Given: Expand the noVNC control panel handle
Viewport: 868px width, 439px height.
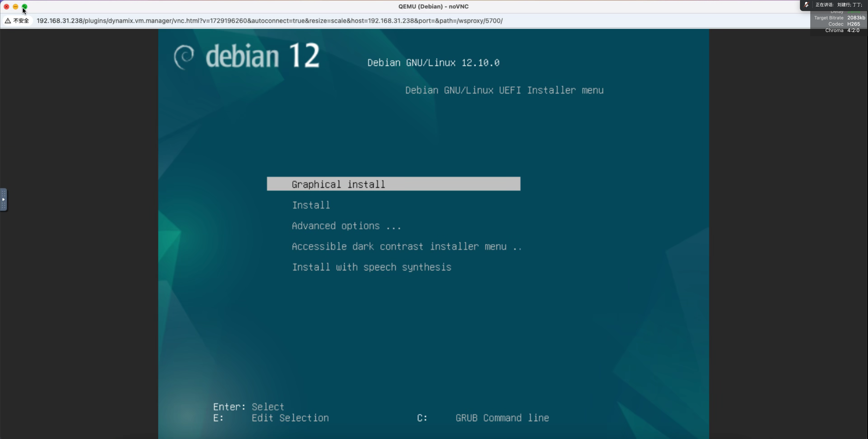Looking at the screenshot, I should coord(3,199).
